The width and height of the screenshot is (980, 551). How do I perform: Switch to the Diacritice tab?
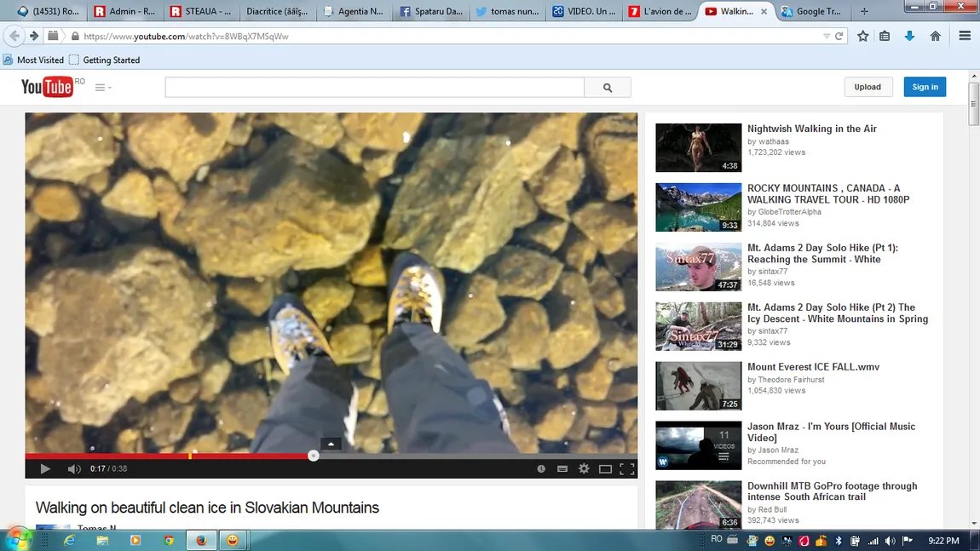278,11
